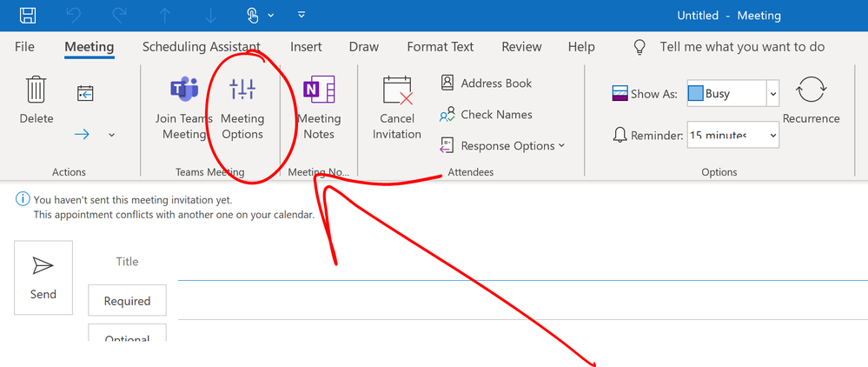Open the File tab
Screen dimensions: 868x367
coord(24,47)
